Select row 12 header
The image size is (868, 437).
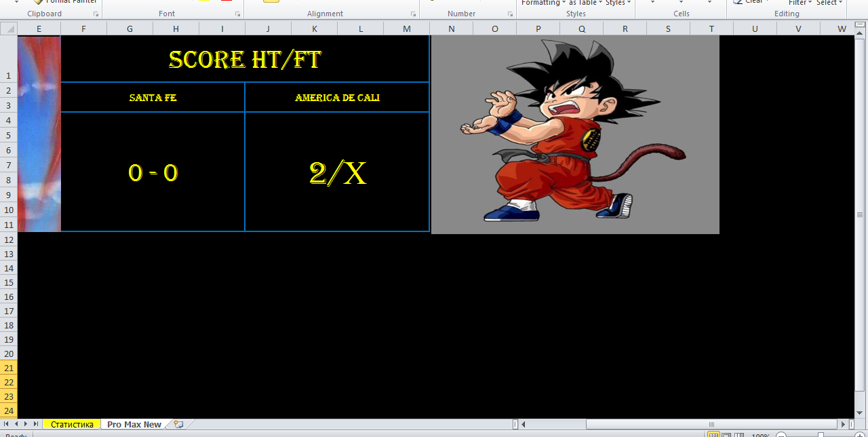click(x=9, y=240)
